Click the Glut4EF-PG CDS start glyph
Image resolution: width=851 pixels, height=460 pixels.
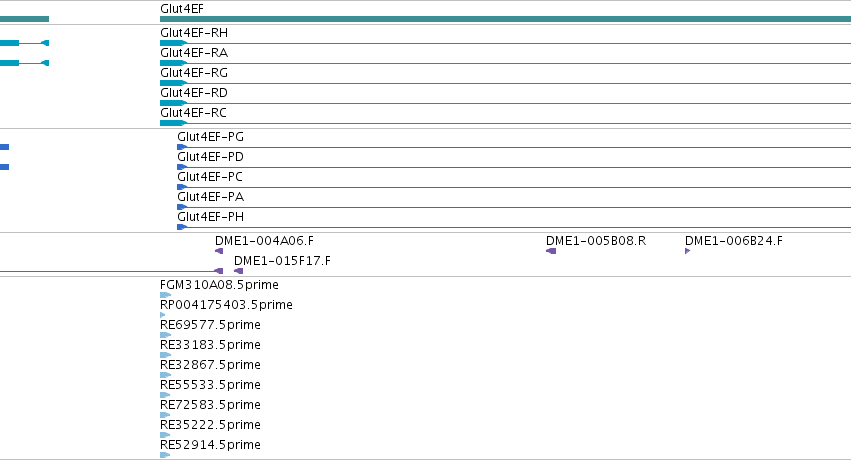pos(182,147)
